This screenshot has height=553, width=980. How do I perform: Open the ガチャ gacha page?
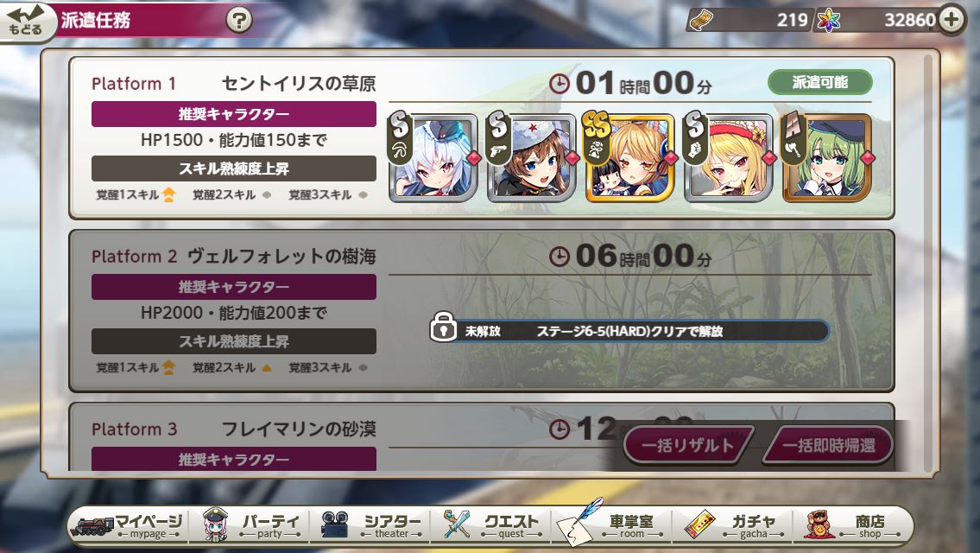coord(735,524)
